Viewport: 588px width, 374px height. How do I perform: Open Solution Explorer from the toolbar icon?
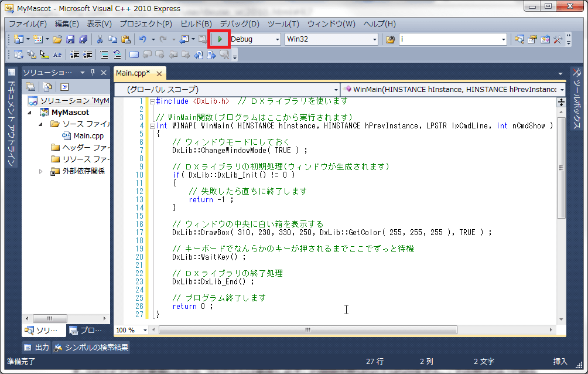pos(519,39)
